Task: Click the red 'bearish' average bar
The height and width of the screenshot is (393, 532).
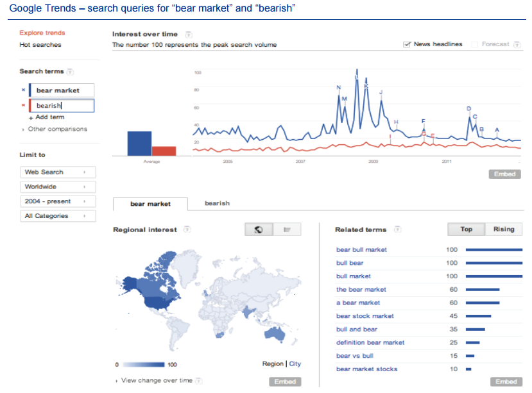Action: pyautogui.click(x=164, y=151)
